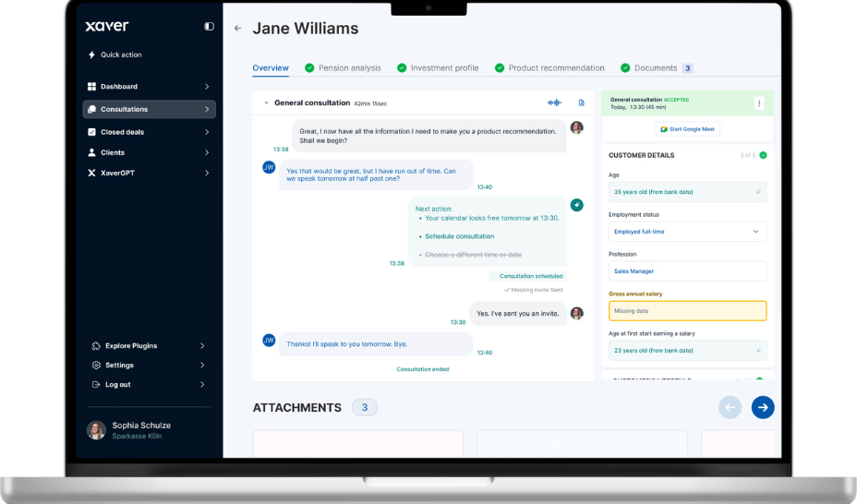Expand the XaverGPT chevron

(x=207, y=173)
